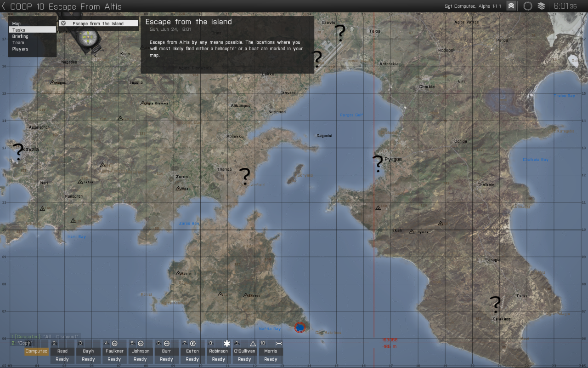Select unit 8 Robinson by name

point(219,351)
